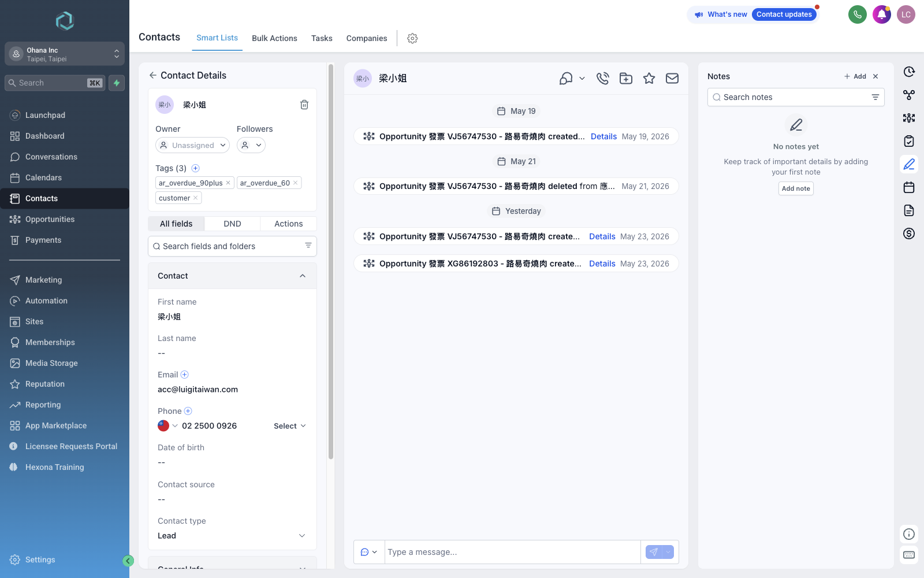Open Details for May 19 opportunity
Image resolution: width=924 pixels, height=578 pixels.
(603, 136)
